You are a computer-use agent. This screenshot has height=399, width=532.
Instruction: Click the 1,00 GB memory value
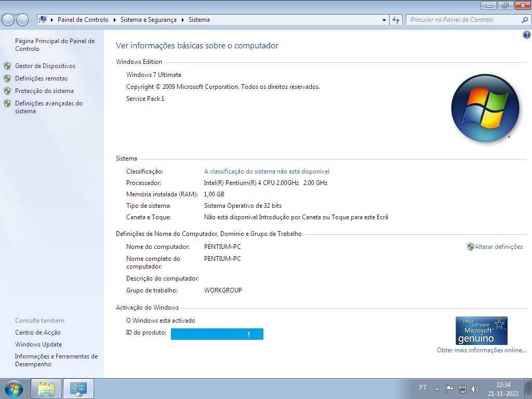tap(214, 194)
